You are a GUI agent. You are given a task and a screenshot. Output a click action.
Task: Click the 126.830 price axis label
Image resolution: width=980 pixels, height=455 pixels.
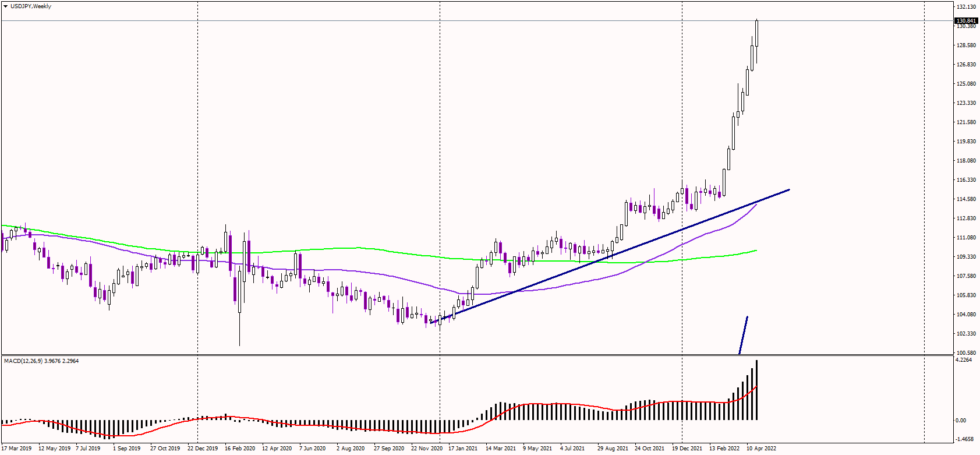pos(966,65)
